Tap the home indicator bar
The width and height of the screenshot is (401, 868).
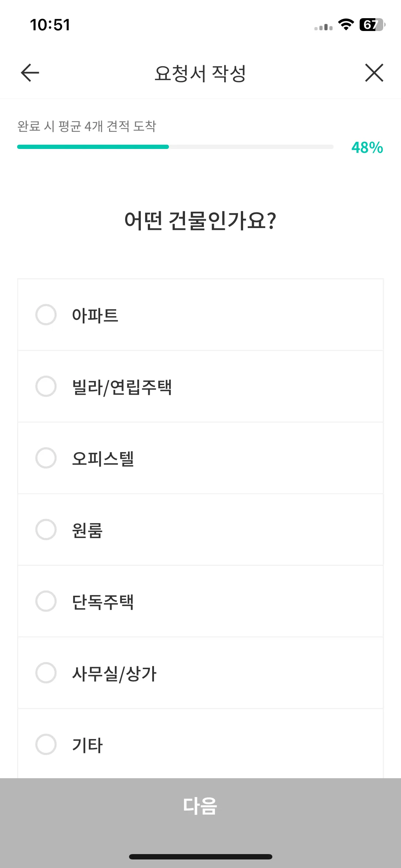pos(200,857)
